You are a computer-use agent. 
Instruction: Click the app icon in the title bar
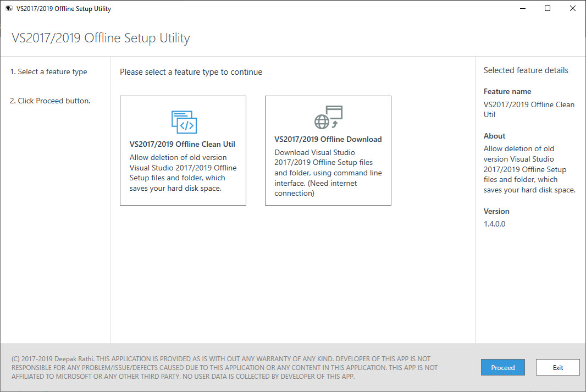(x=9, y=8)
